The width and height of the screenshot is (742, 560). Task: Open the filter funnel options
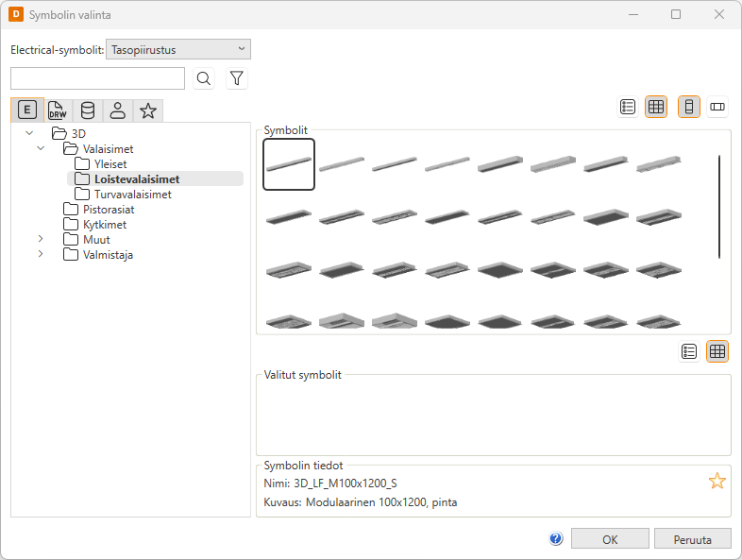click(237, 78)
